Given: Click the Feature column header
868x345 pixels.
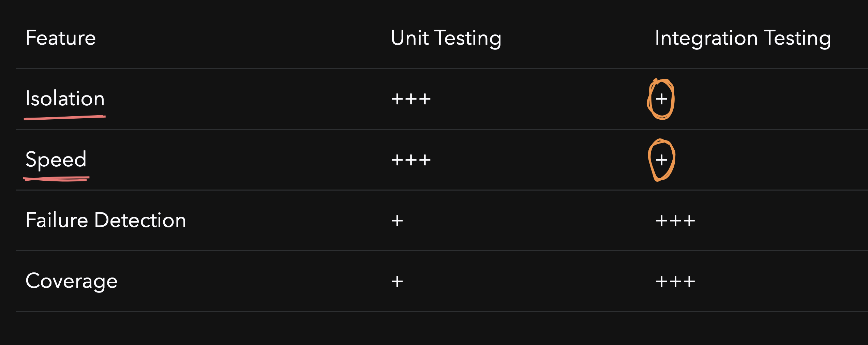Looking at the screenshot, I should (61, 37).
